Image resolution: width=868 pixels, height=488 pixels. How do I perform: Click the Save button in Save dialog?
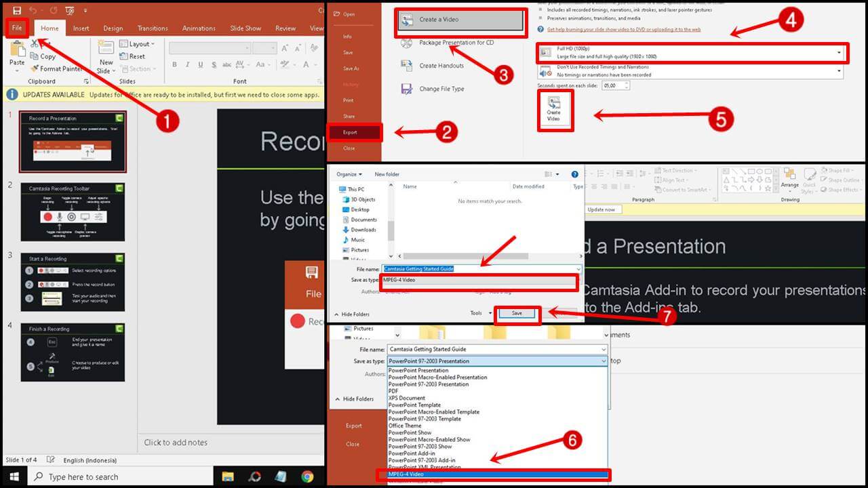517,313
